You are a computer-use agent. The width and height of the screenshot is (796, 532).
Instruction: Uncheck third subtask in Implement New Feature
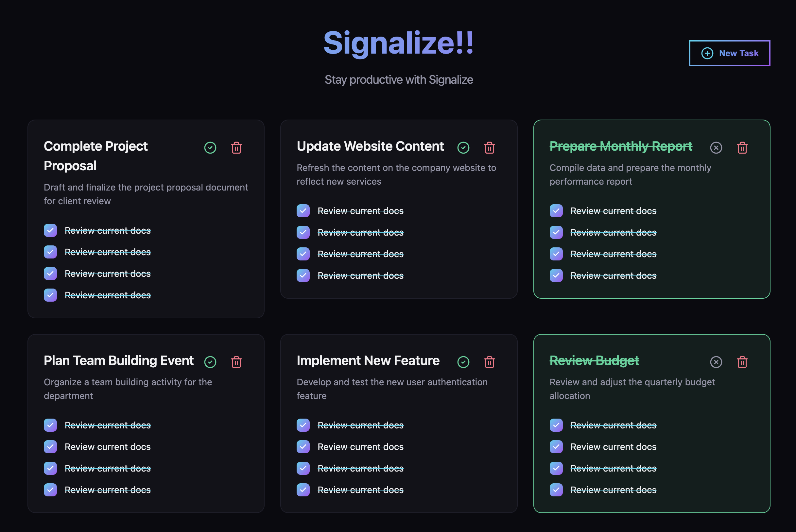pos(303,468)
